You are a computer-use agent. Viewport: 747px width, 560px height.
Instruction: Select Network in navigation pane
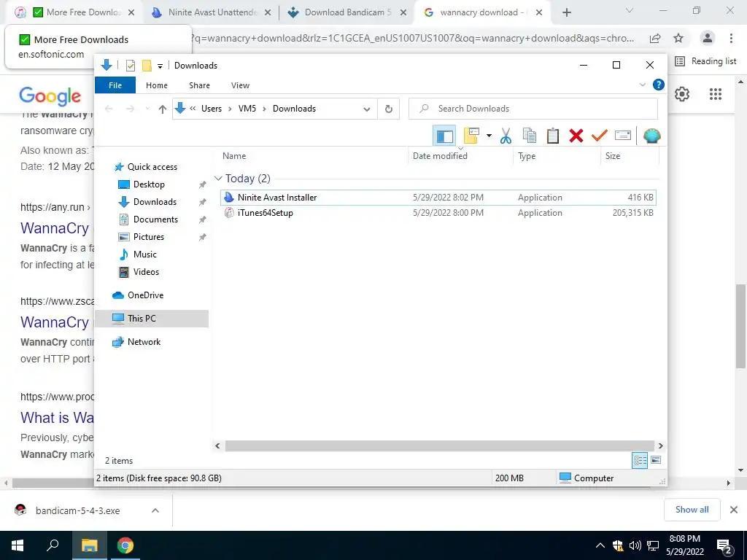[144, 342]
